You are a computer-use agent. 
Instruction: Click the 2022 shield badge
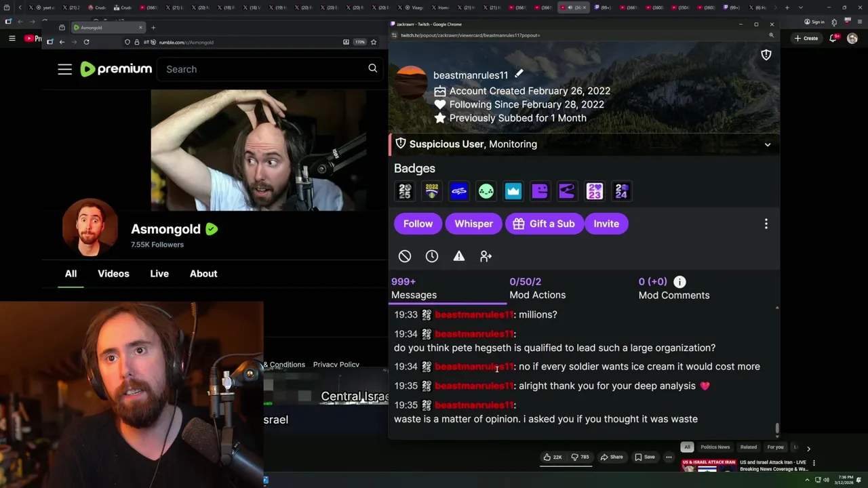pos(432,192)
